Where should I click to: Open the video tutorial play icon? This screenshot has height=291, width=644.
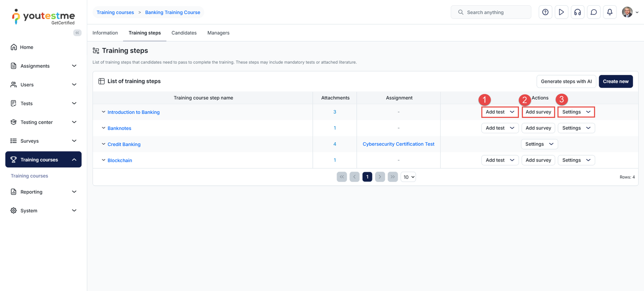tap(561, 12)
